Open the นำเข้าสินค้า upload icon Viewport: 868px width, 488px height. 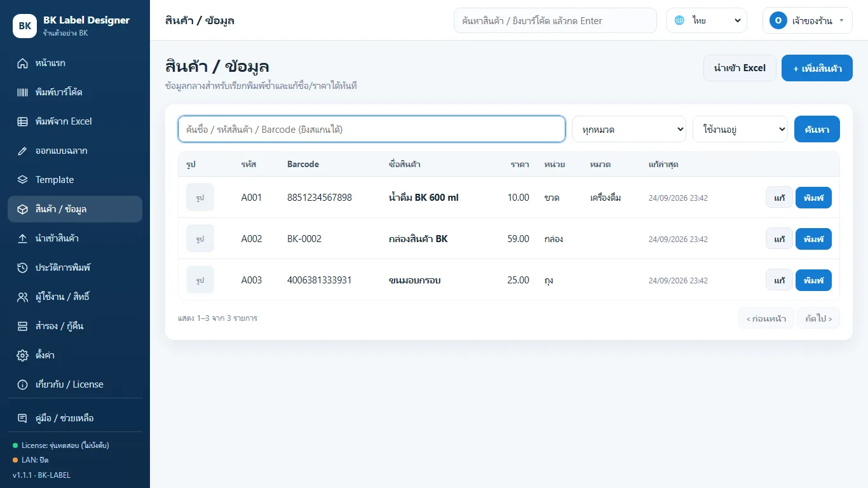(x=23, y=238)
